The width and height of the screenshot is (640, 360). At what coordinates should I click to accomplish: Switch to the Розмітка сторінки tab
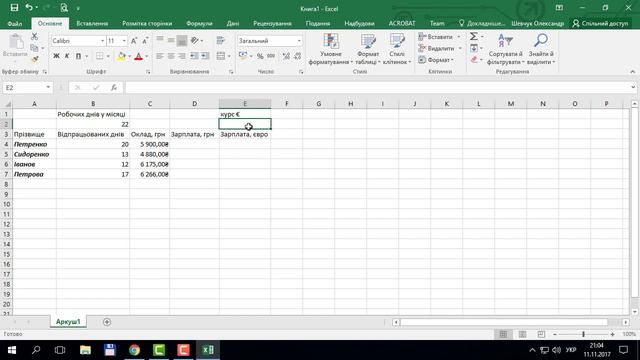click(147, 24)
